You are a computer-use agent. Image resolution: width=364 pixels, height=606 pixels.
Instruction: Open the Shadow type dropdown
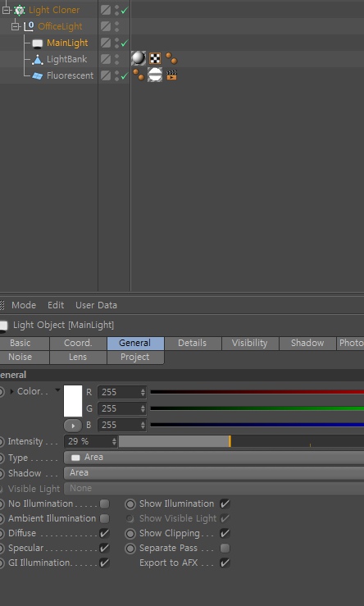[x=214, y=473]
